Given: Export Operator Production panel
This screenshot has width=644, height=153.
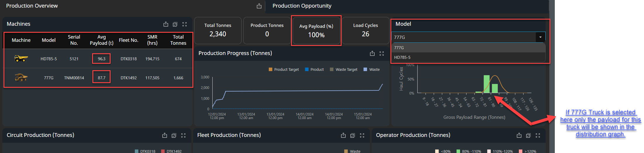Looking at the screenshot, I should 519,135.
